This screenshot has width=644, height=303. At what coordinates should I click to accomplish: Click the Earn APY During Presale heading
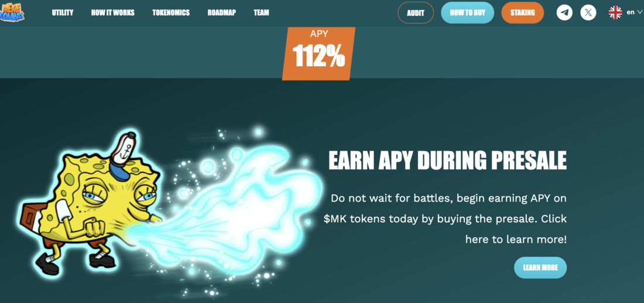447,161
